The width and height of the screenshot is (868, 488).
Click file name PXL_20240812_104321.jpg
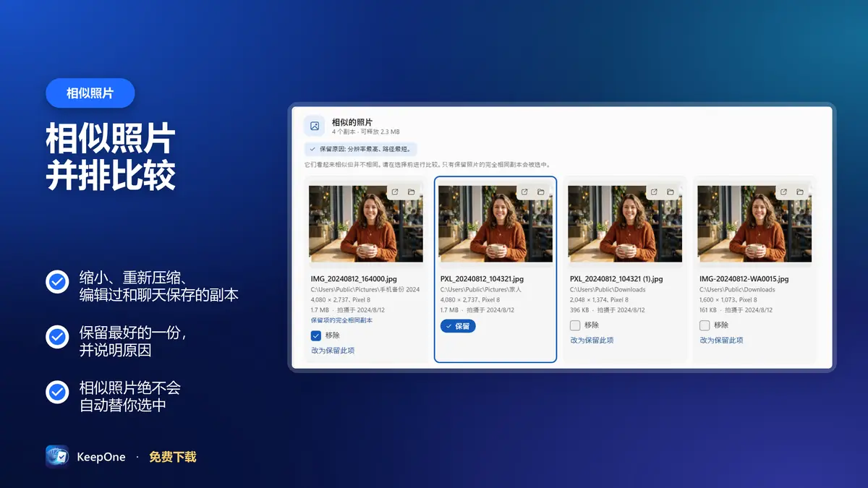pos(482,279)
